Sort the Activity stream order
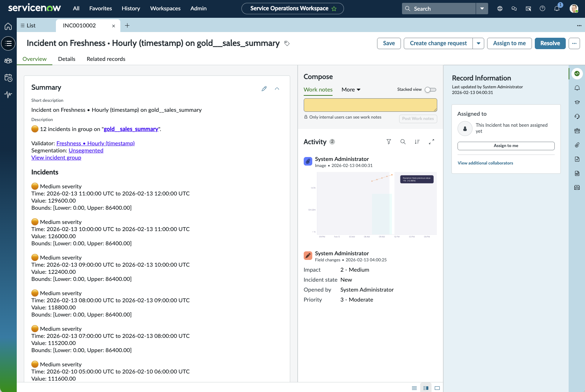The height and width of the screenshot is (392, 585). (x=417, y=142)
